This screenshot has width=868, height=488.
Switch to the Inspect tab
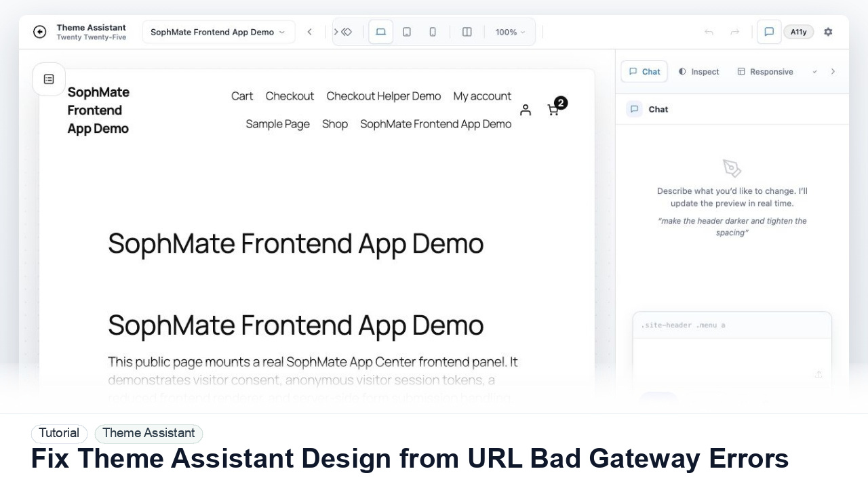click(699, 71)
